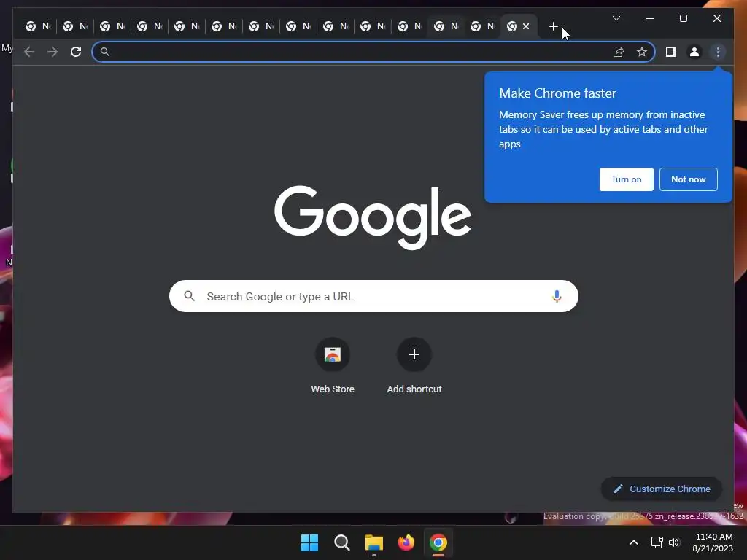Reload the current page

coord(76,52)
